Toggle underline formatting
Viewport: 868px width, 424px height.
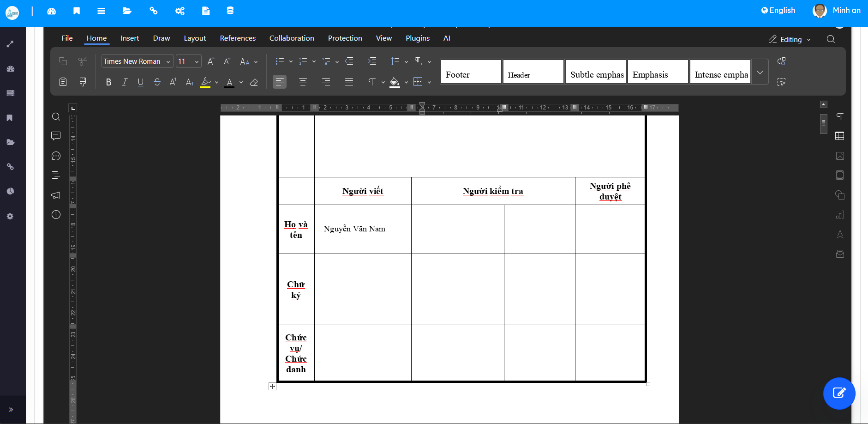coord(141,82)
